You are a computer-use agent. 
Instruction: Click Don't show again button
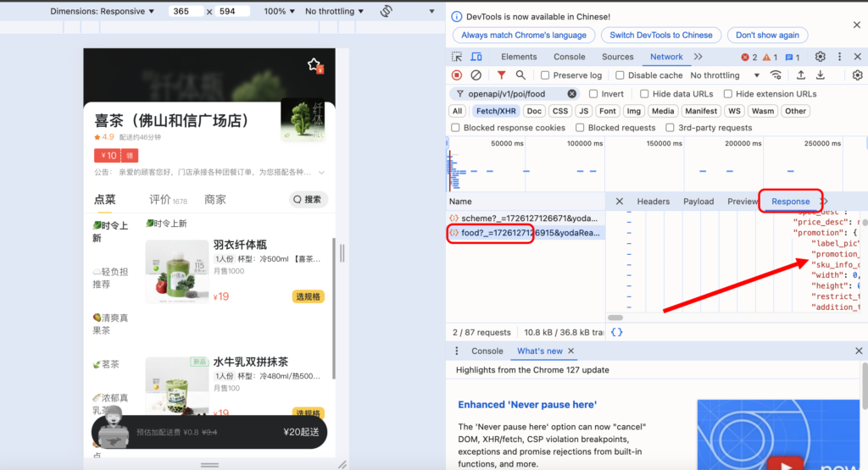(x=767, y=35)
